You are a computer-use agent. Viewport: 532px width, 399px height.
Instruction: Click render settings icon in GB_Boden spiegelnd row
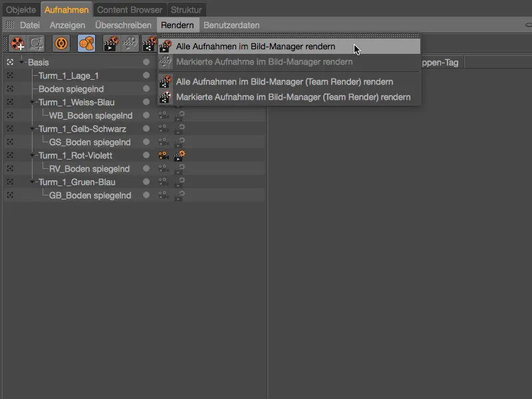pyautogui.click(x=180, y=196)
